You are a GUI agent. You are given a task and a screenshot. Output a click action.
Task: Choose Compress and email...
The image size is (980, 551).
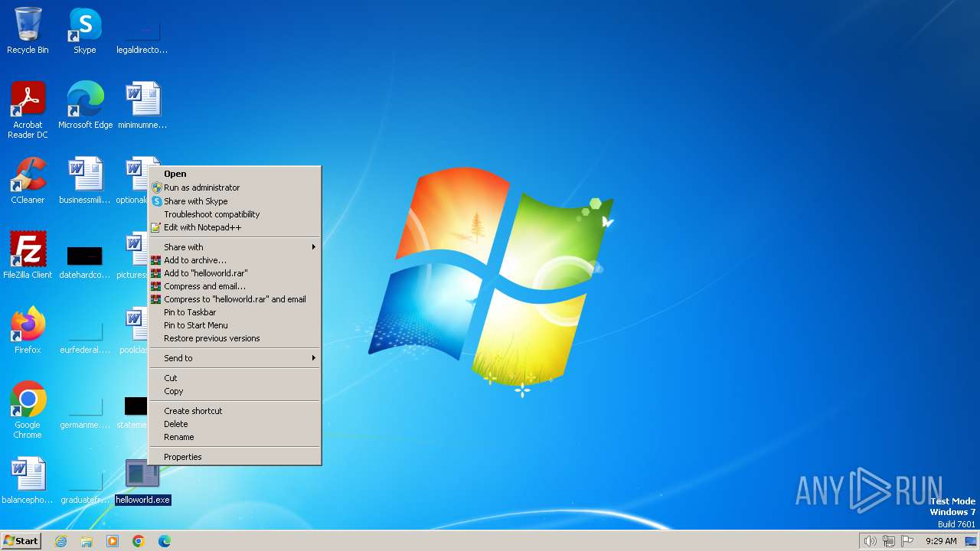pyautogui.click(x=235, y=286)
